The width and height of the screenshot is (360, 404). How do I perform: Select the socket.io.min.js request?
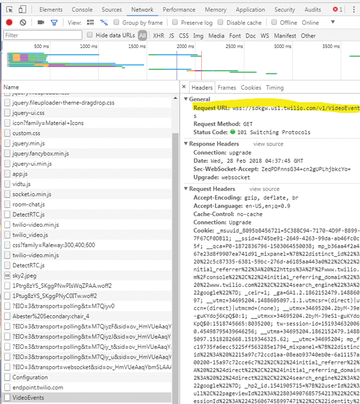87,194
